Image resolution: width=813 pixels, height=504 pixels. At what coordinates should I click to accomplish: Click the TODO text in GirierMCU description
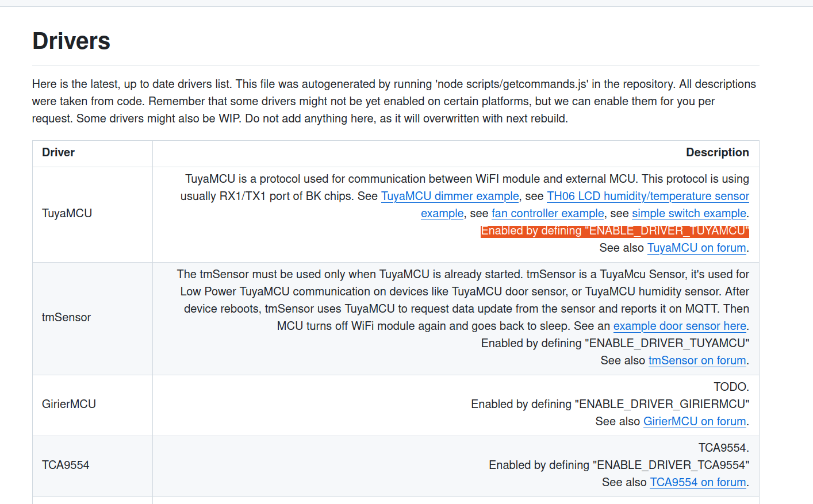[x=731, y=387]
